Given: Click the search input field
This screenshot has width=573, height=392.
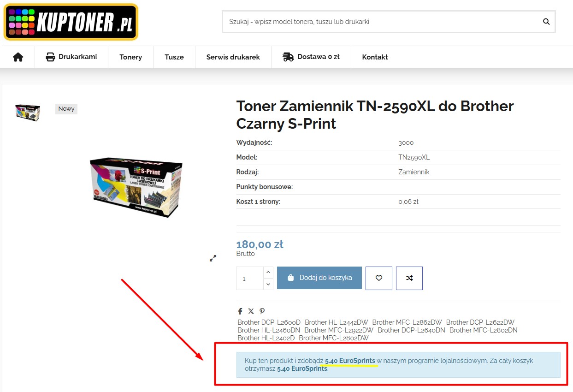Looking at the screenshot, I should (x=383, y=22).
